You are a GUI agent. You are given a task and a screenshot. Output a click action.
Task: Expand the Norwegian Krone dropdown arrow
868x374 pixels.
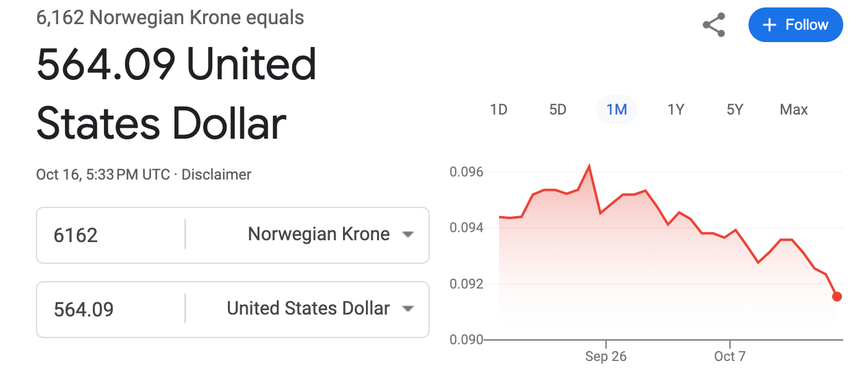407,235
